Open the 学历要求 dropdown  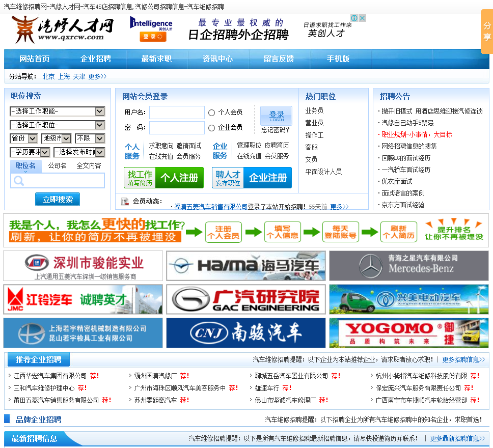[x=30, y=152]
